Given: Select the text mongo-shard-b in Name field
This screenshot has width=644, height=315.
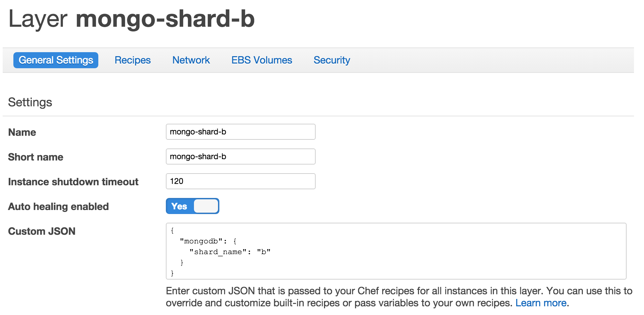Looking at the screenshot, I should (197, 131).
